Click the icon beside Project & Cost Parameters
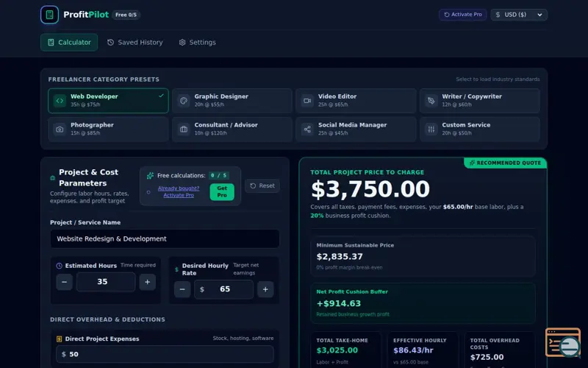The width and height of the screenshot is (588, 368). tap(52, 177)
